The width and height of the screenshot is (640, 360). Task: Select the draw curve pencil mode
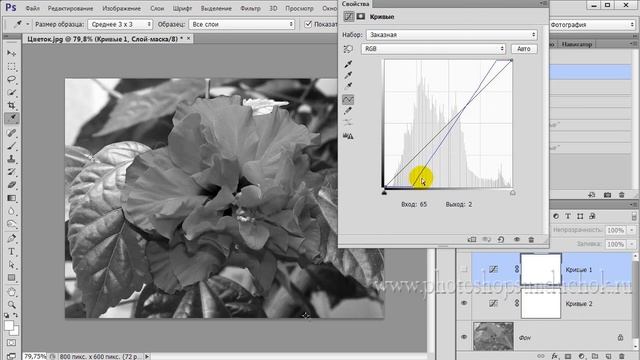pyautogui.click(x=348, y=111)
